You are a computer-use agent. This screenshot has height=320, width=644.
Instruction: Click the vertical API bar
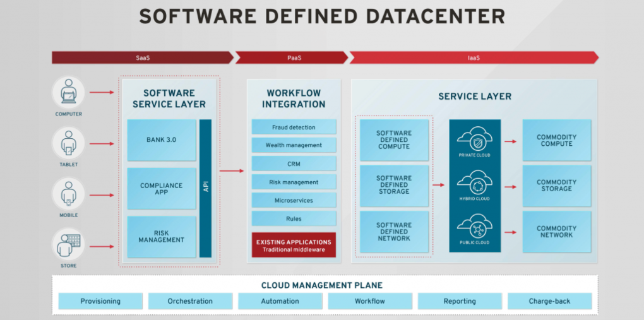pos(205,188)
